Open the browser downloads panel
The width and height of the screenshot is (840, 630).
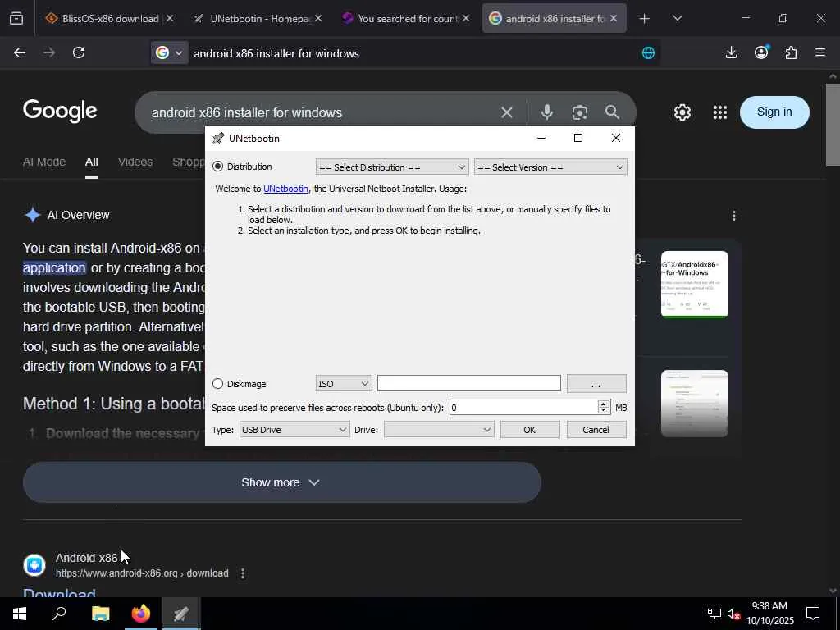pos(731,52)
